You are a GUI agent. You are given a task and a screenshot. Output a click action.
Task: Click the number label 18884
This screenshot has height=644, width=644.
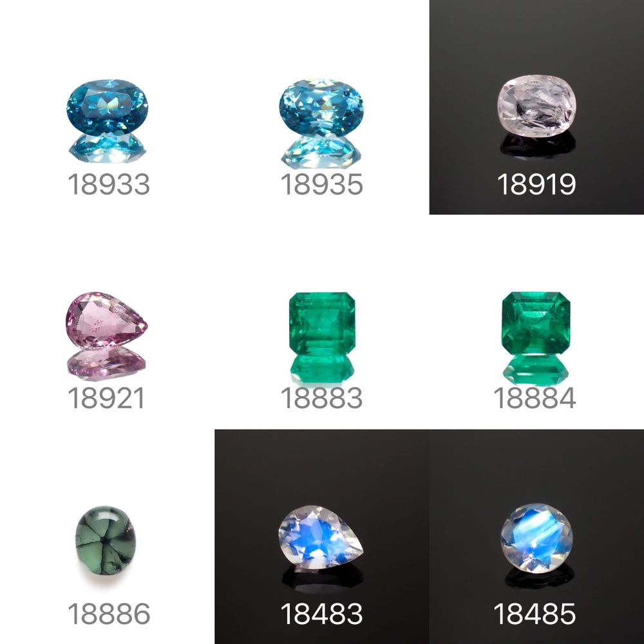[535, 399]
